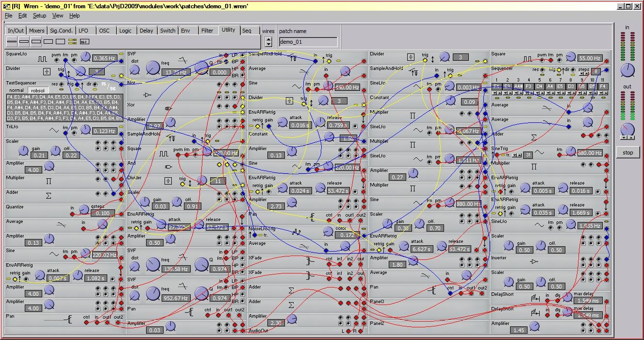Screen dimensions: 644x340
Task: Decrease the SineTrig tr. value
Action: tap(514, 155)
